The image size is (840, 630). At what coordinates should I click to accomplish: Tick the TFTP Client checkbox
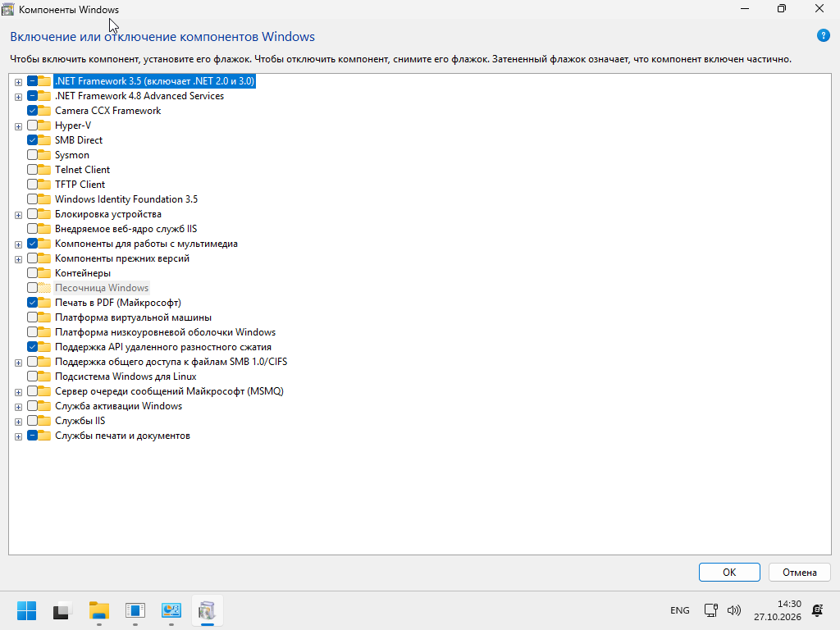[x=32, y=185]
